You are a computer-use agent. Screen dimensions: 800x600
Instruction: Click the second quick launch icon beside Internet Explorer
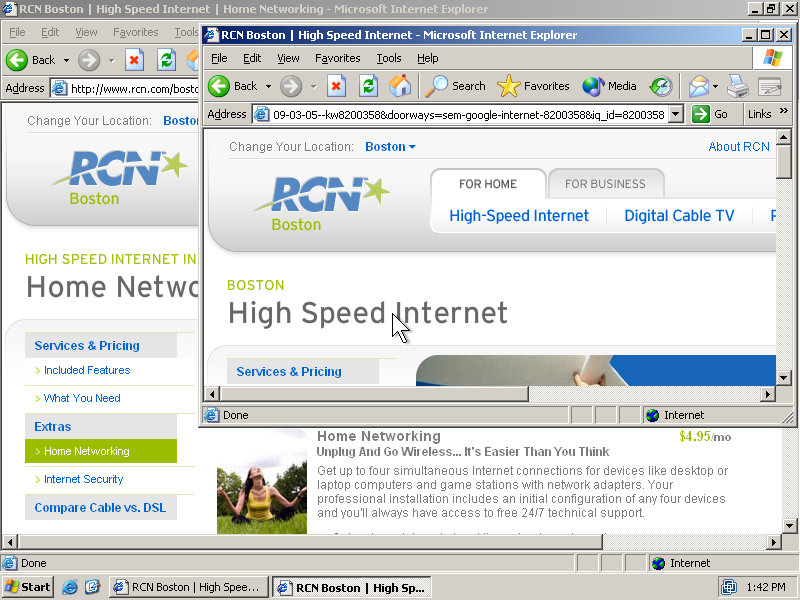click(92, 587)
